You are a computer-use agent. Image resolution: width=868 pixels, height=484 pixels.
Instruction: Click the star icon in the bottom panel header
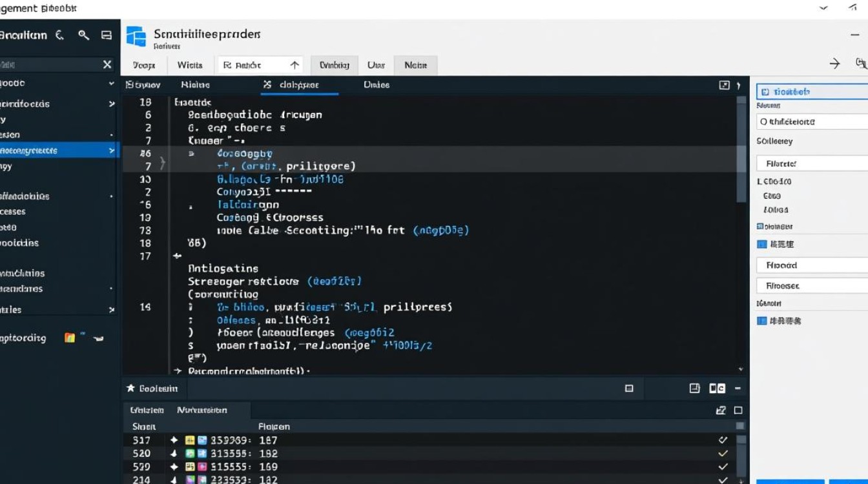[x=130, y=388]
